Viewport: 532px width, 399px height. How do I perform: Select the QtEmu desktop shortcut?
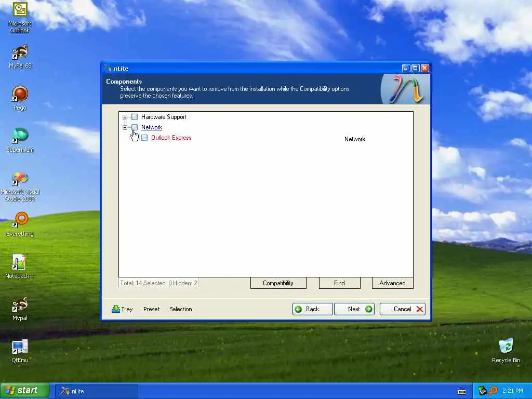[x=20, y=351]
